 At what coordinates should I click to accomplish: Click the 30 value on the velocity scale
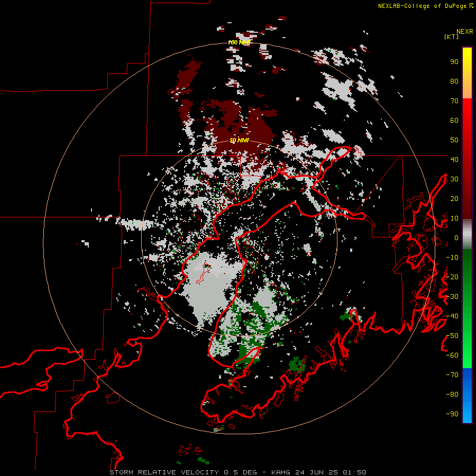click(454, 179)
